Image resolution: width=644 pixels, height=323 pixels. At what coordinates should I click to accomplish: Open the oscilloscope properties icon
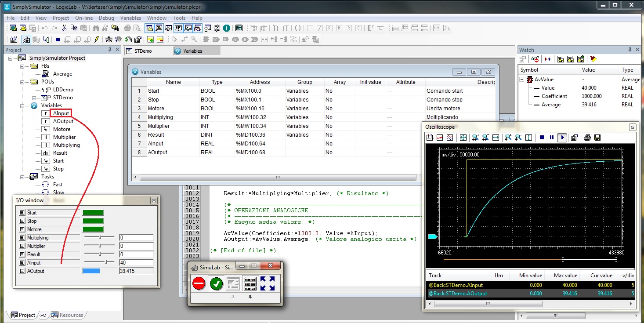574,138
